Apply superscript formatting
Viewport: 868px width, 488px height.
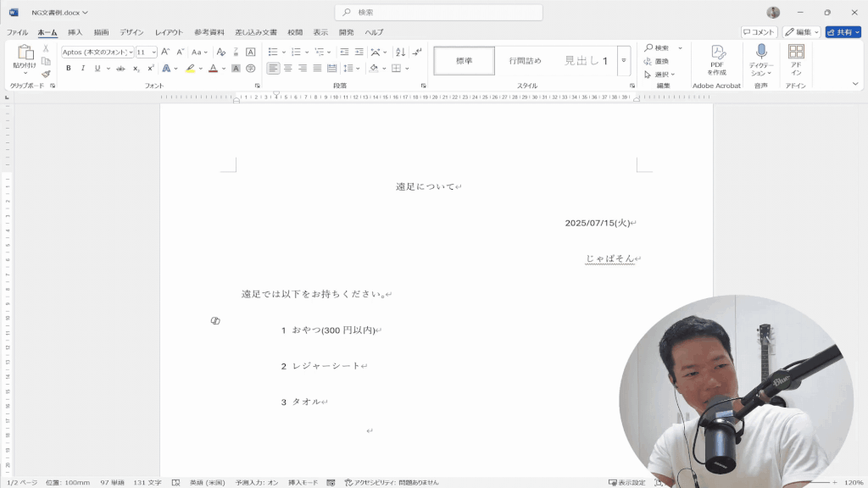[151, 69]
